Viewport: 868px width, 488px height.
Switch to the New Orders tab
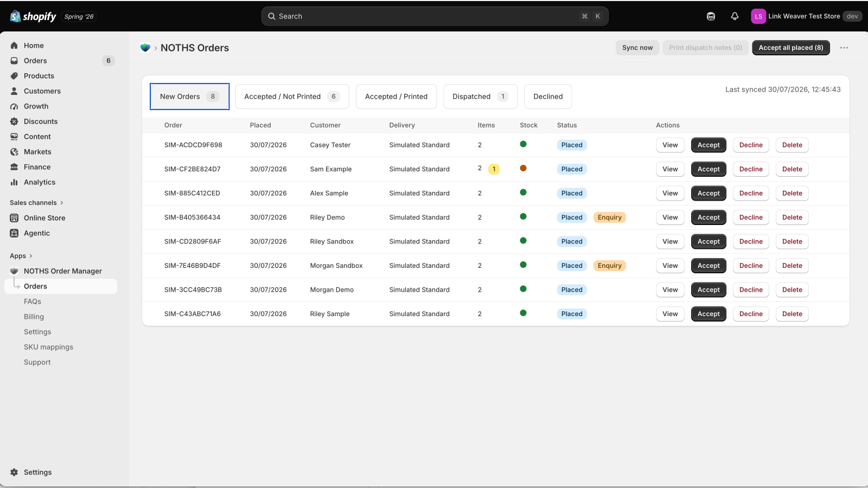click(x=189, y=97)
